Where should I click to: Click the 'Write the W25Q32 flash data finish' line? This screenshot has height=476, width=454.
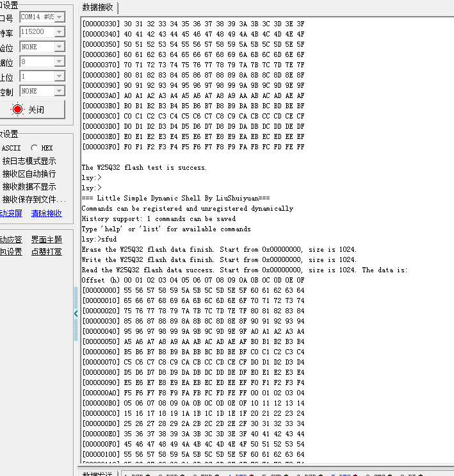tap(219, 259)
